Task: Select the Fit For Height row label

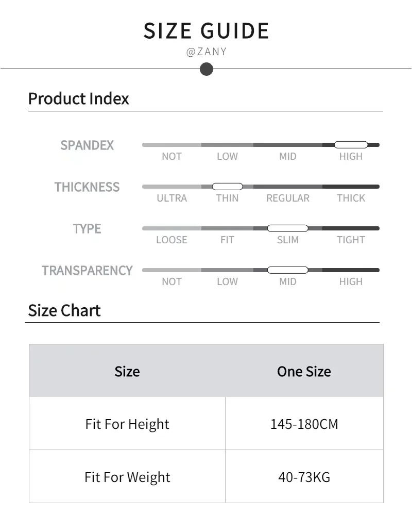Action: [127, 424]
